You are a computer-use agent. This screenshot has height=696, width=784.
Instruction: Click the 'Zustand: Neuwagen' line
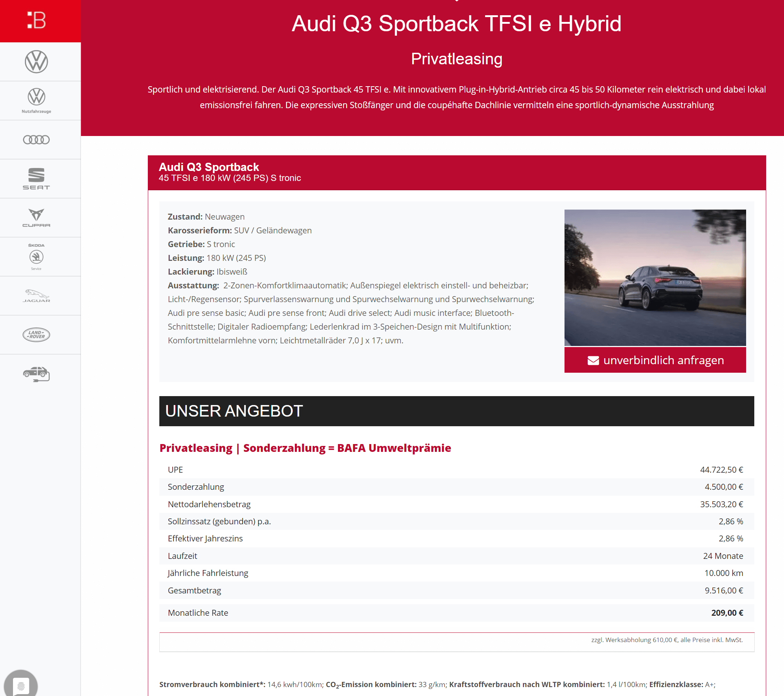point(206,216)
